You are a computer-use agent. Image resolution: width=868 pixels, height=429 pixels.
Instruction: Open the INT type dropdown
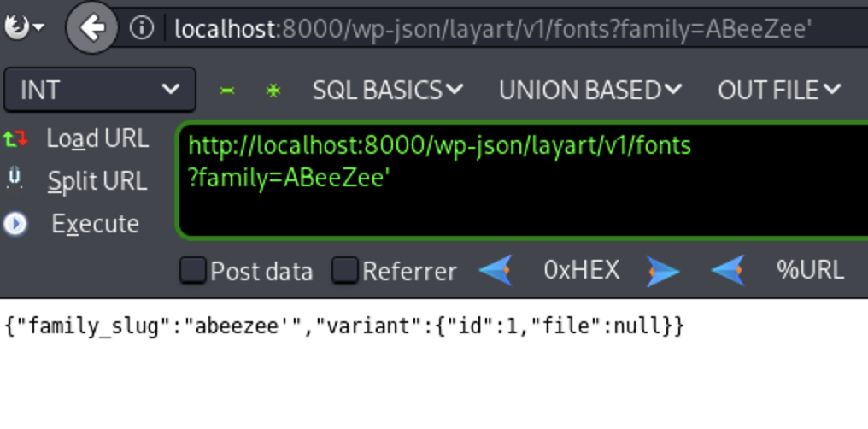tap(100, 90)
